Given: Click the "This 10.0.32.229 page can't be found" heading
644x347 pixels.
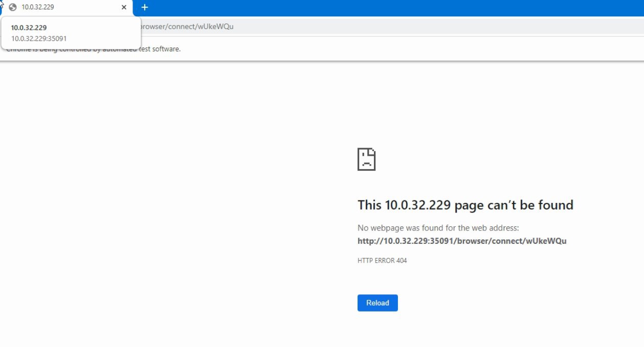Looking at the screenshot, I should pyautogui.click(x=465, y=205).
